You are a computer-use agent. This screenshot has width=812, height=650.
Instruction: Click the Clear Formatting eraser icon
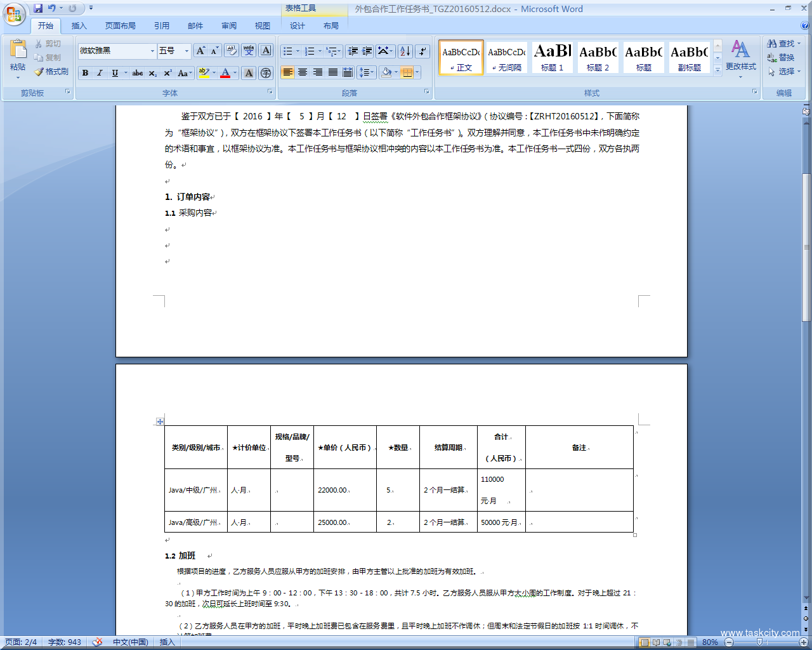(232, 51)
